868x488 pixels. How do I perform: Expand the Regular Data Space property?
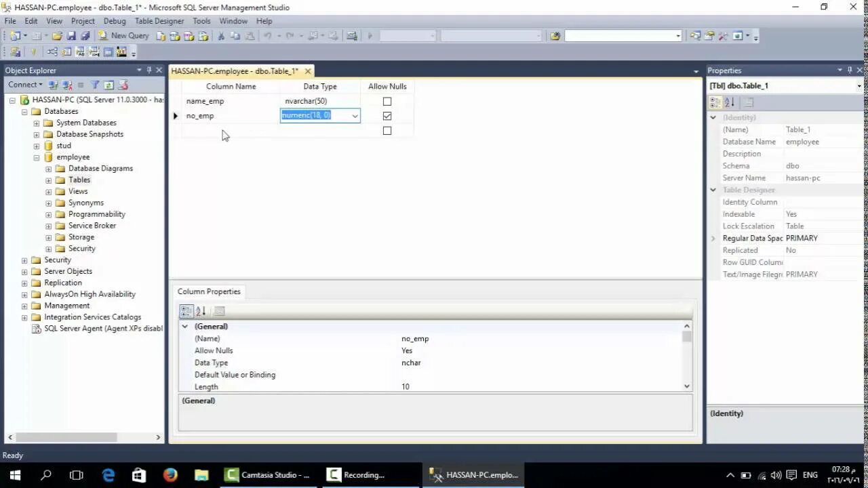713,239
